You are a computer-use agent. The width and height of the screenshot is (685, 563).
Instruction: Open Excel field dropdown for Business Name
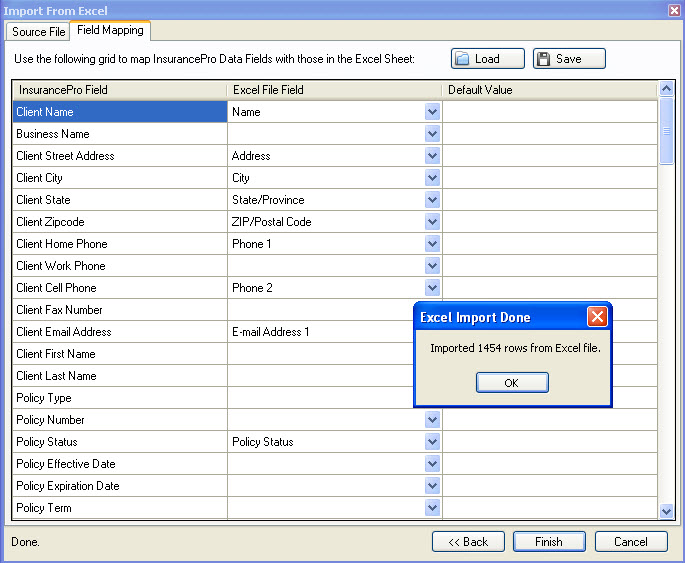[x=432, y=134]
